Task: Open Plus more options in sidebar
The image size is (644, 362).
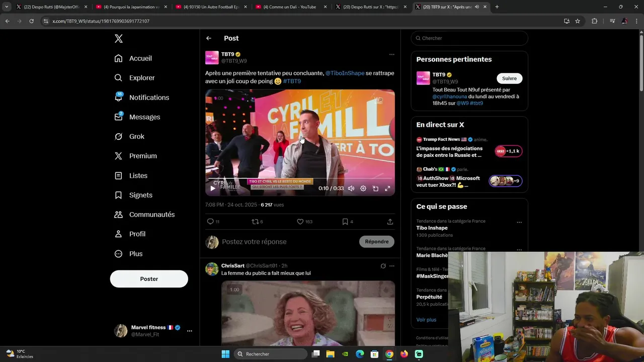Action: pos(128,254)
